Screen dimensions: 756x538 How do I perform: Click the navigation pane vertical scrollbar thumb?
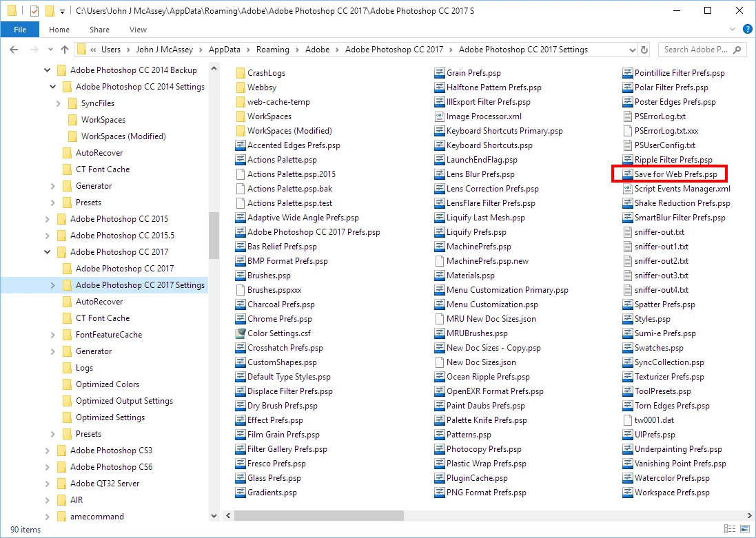(214, 236)
